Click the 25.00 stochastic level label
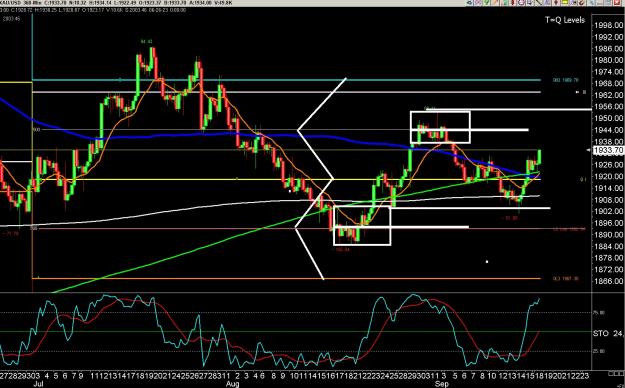Screen dimensions: 625x388 599,351
